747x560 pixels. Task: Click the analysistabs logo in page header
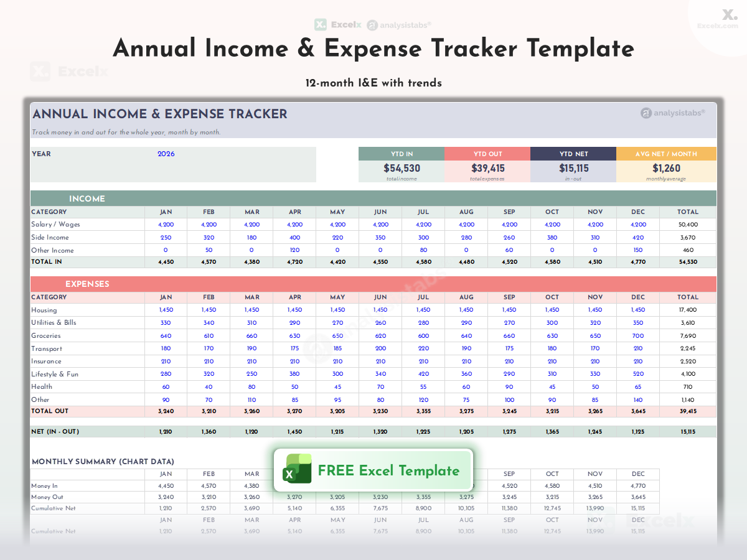[x=399, y=25]
